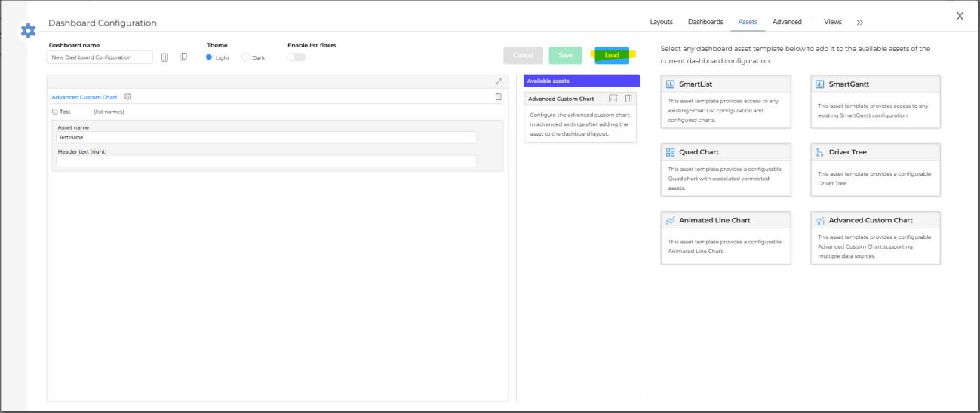The height and width of the screenshot is (413, 980).
Task: Add the SmartList asset template card
Action: [x=726, y=103]
